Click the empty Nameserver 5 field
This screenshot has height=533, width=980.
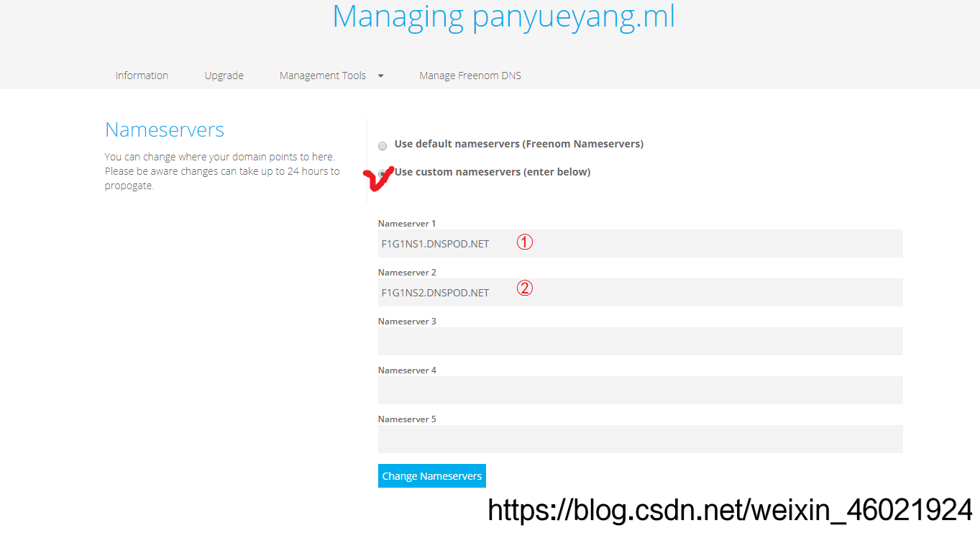tap(640, 439)
